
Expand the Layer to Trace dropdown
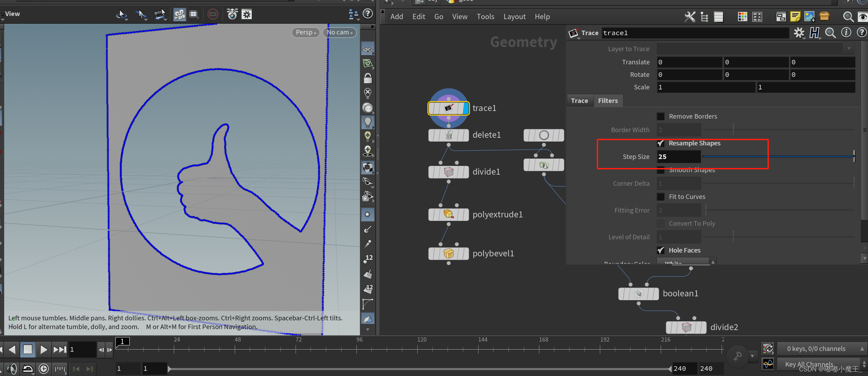pos(849,49)
